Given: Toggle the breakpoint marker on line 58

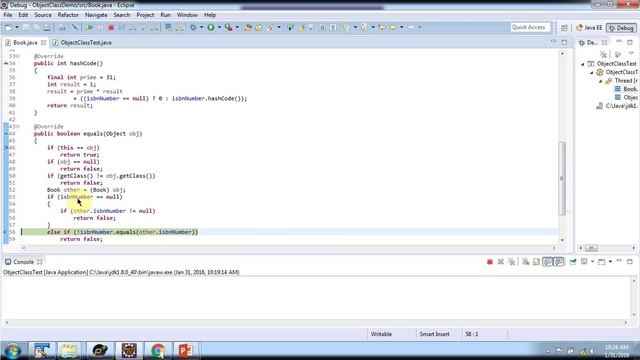Looking at the screenshot, I should [x=5, y=232].
